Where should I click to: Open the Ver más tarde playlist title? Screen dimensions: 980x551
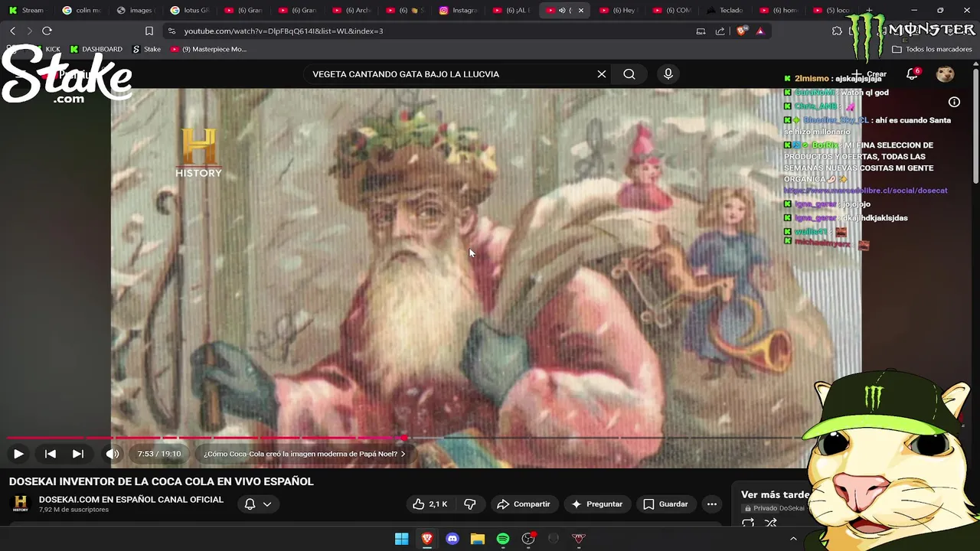point(775,494)
